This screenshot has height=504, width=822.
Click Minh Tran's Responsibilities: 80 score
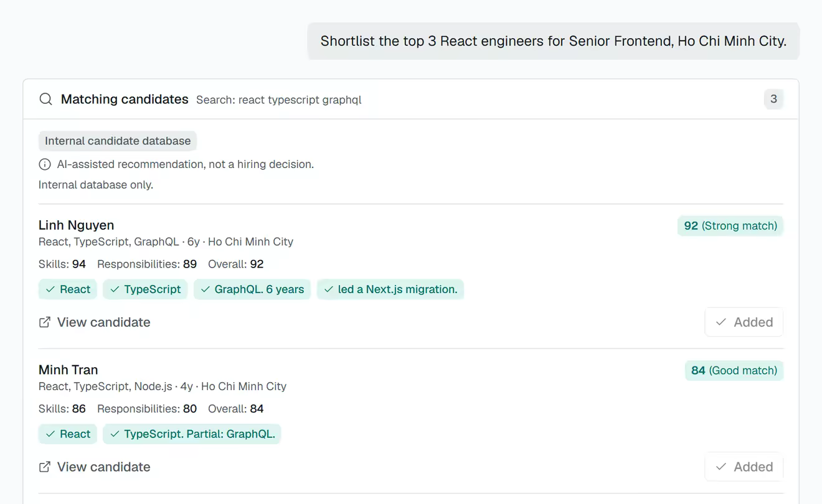pyautogui.click(x=147, y=409)
